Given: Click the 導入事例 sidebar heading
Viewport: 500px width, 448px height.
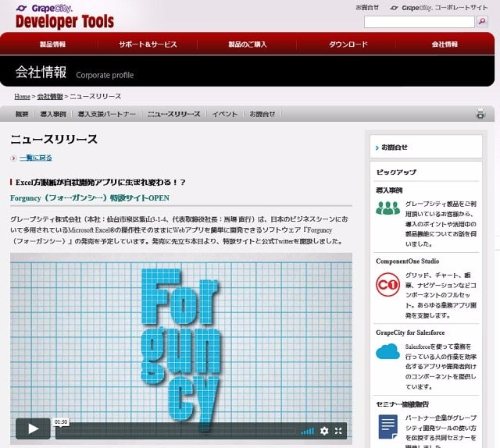Looking at the screenshot, I should (x=389, y=190).
